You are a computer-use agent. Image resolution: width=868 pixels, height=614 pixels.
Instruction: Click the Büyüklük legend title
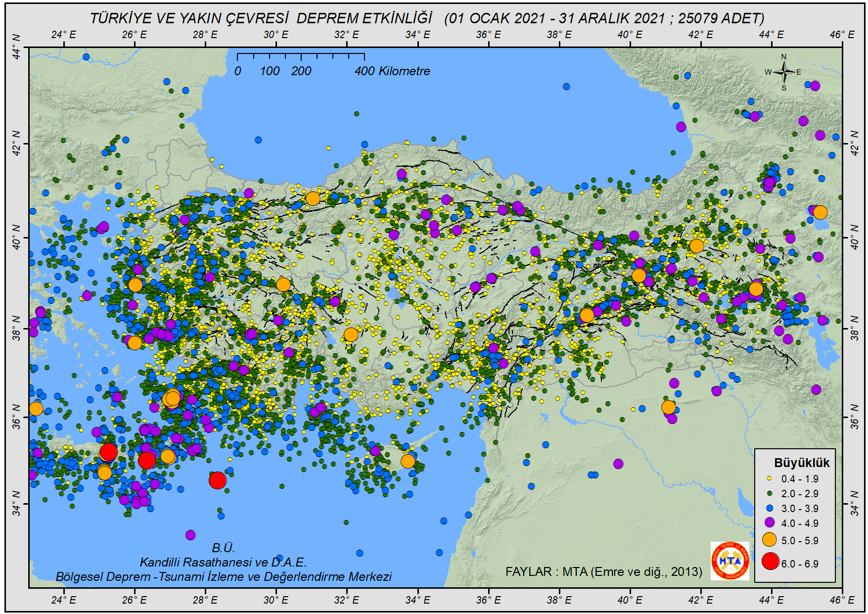coord(801,463)
